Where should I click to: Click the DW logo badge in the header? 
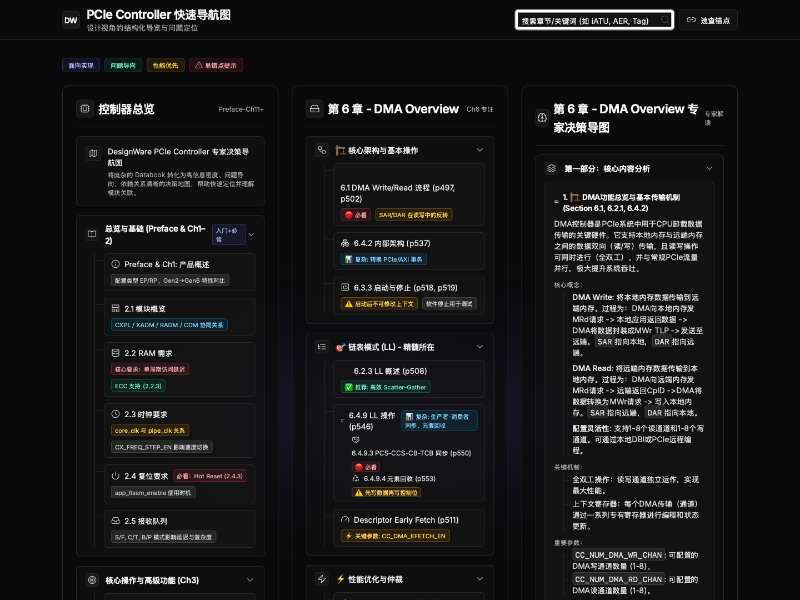click(x=71, y=20)
